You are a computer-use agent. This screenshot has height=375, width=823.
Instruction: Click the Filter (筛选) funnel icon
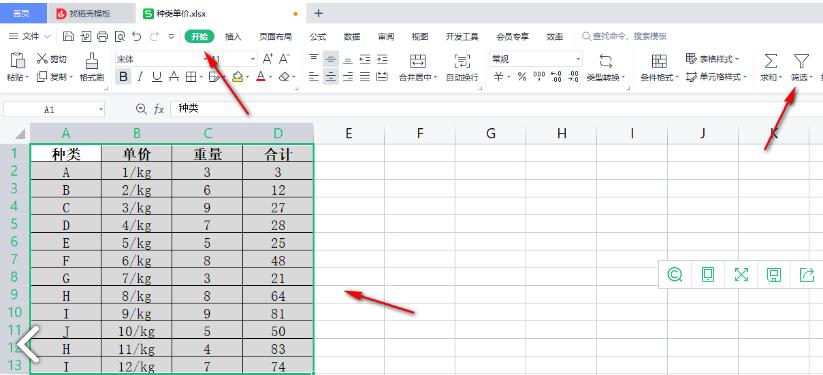800,61
